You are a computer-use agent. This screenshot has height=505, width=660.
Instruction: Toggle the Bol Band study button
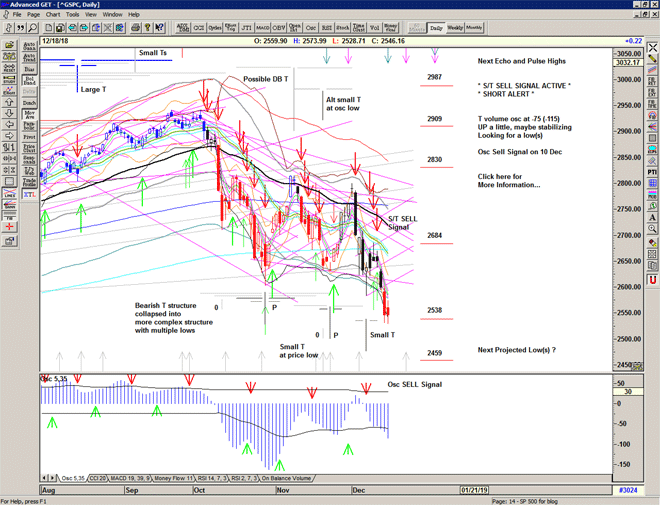[28, 79]
